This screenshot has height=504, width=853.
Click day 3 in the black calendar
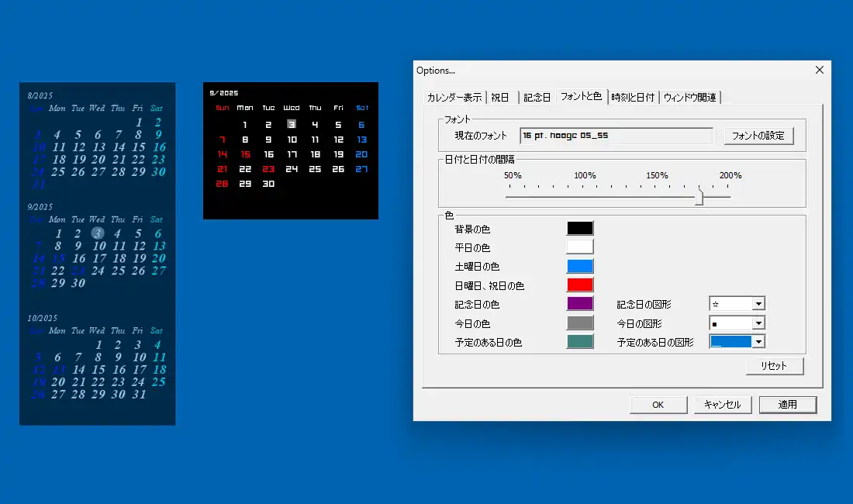click(292, 125)
